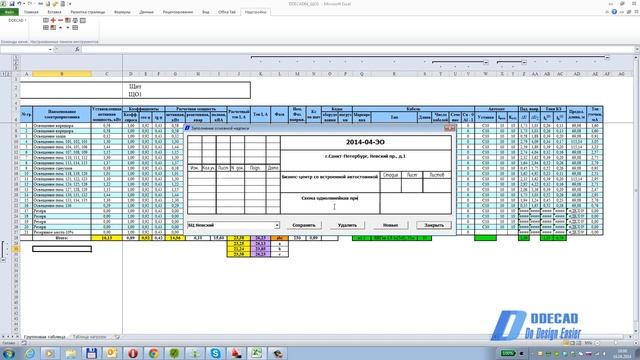Click the title block field '2014-04-ЭО'
The height and width of the screenshot is (360, 640).
[x=366, y=142]
